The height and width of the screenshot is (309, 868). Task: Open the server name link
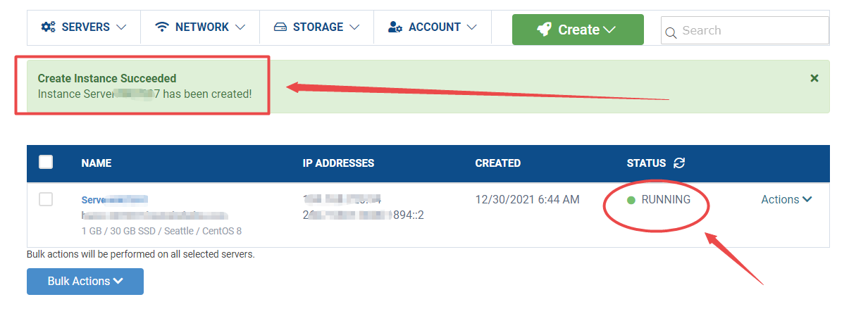pos(114,200)
